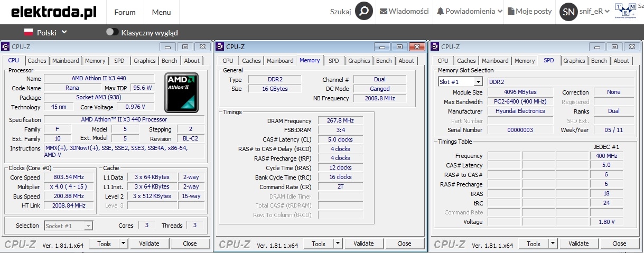The height and width of the screenshot is (253, 644).
Task: Click the Voltage 1.80 V value
Action: point(606,222)
